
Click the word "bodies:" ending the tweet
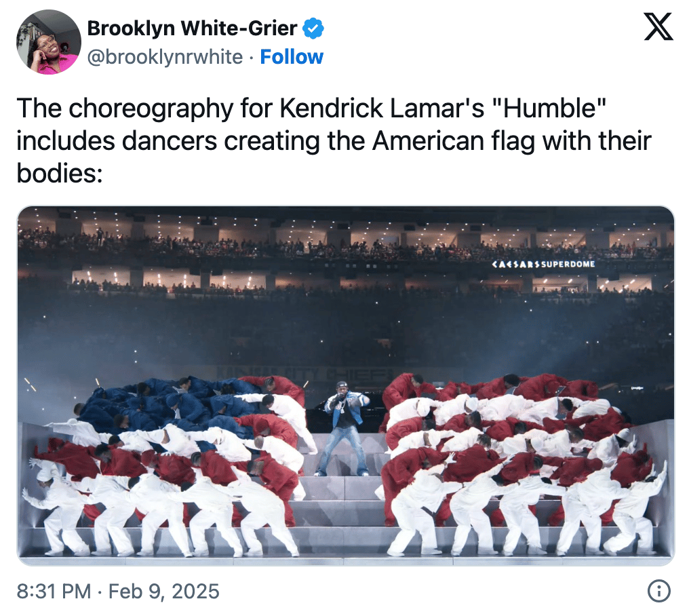click(x=60, y=173)
